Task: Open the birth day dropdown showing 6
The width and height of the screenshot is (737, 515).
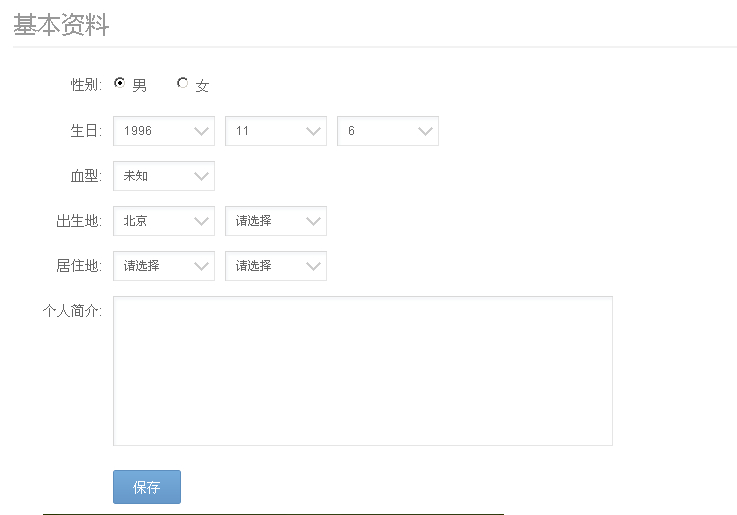Action: (388, 131)
